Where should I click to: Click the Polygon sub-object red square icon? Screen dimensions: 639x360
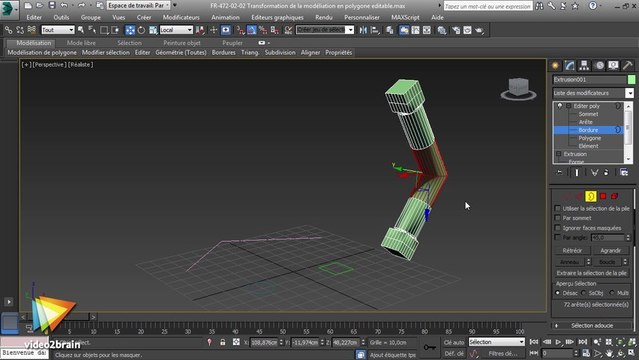pos(603,197)
